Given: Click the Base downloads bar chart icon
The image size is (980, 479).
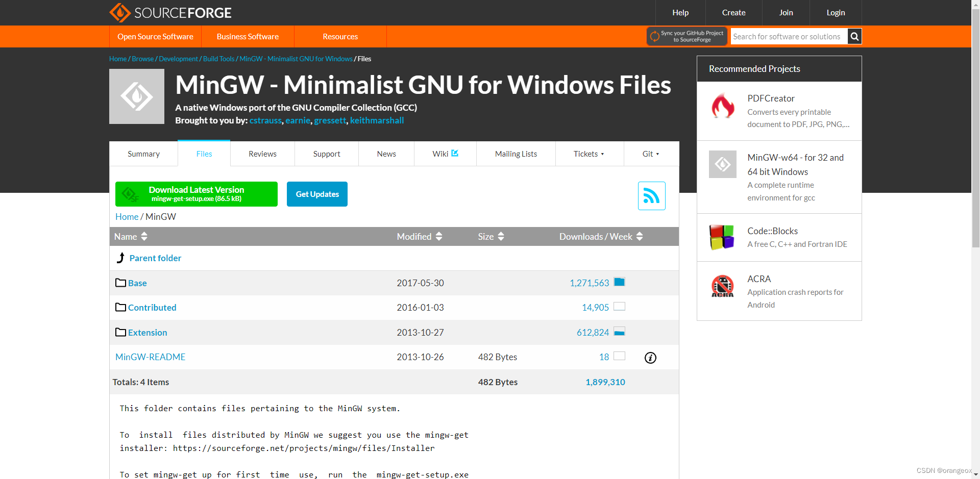Looking at the screenshot, I should (x=619, y=282).
